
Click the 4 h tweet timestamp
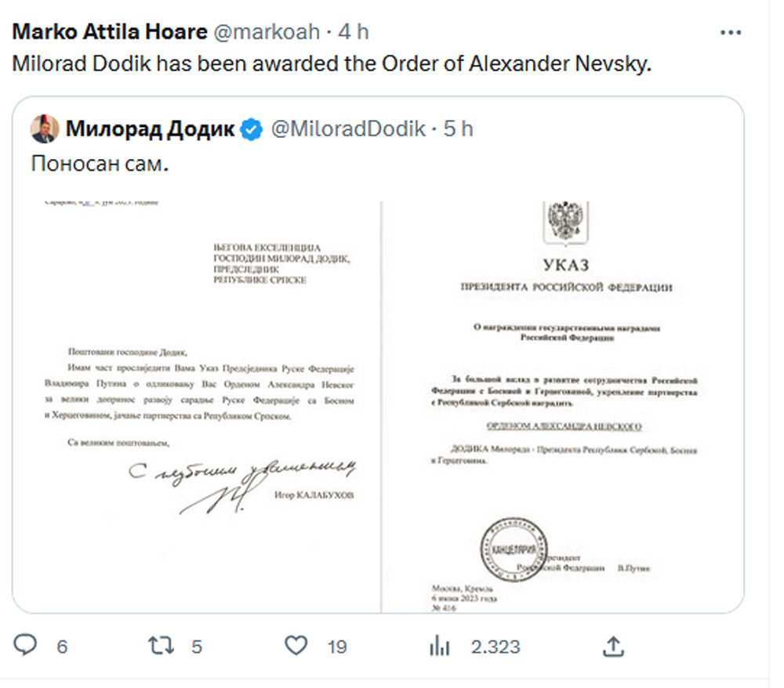(x=354, y=32)
